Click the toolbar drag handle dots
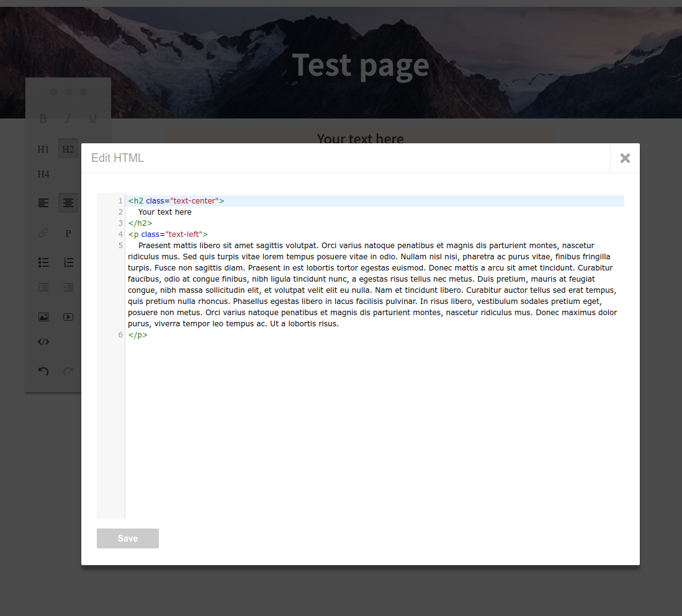This screenshot has height=616, width=682. (x=68, y=92)
